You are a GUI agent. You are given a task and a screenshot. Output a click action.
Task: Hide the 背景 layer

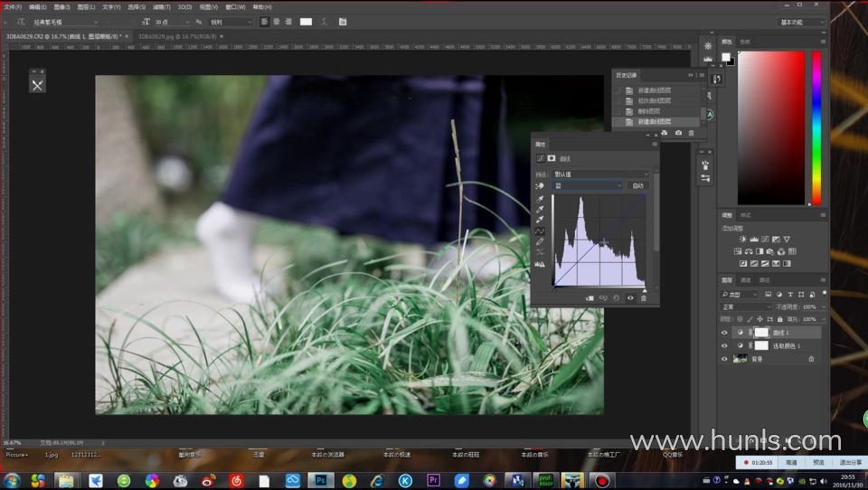click(x=724, y=359)
